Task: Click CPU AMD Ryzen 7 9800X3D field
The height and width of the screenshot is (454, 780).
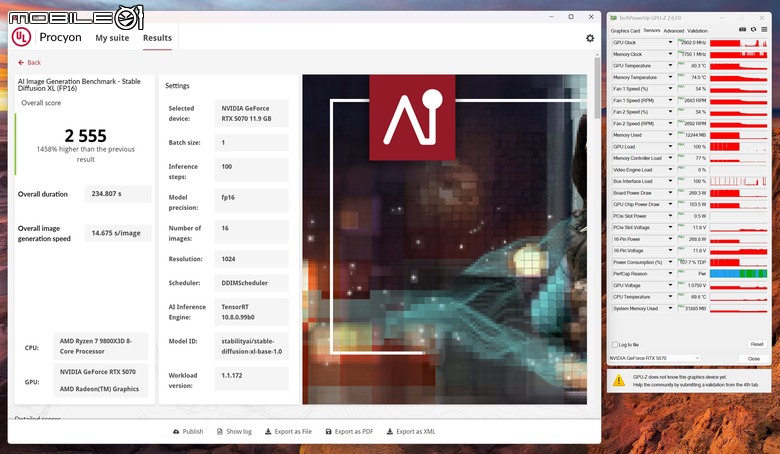Action: (100, 346)
